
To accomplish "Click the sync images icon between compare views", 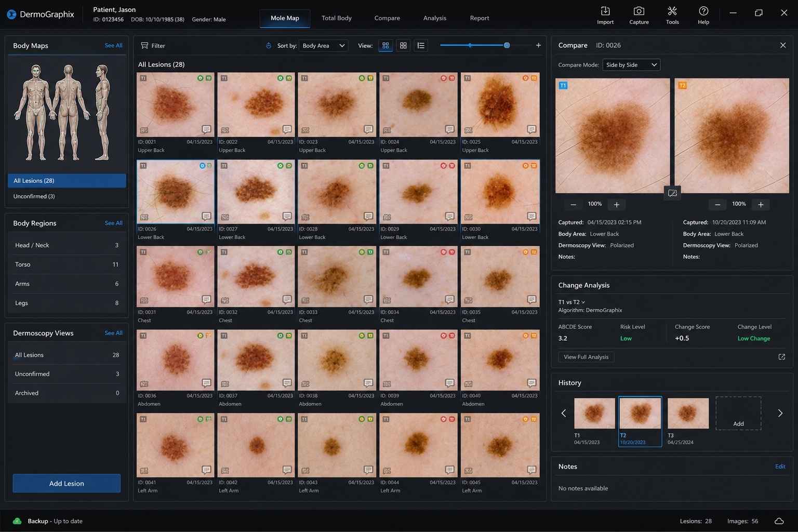I will (x=672, y=193).
